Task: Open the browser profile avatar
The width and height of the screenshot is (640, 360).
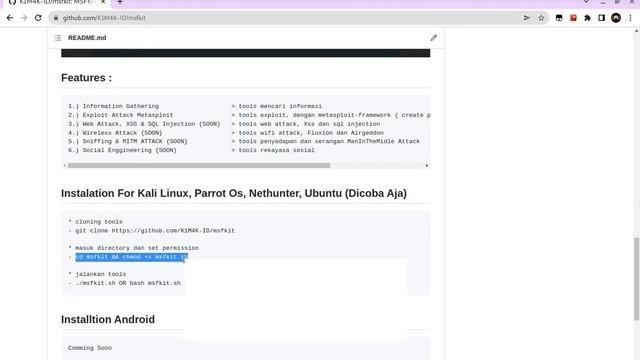Action: [x=616, y=18]
